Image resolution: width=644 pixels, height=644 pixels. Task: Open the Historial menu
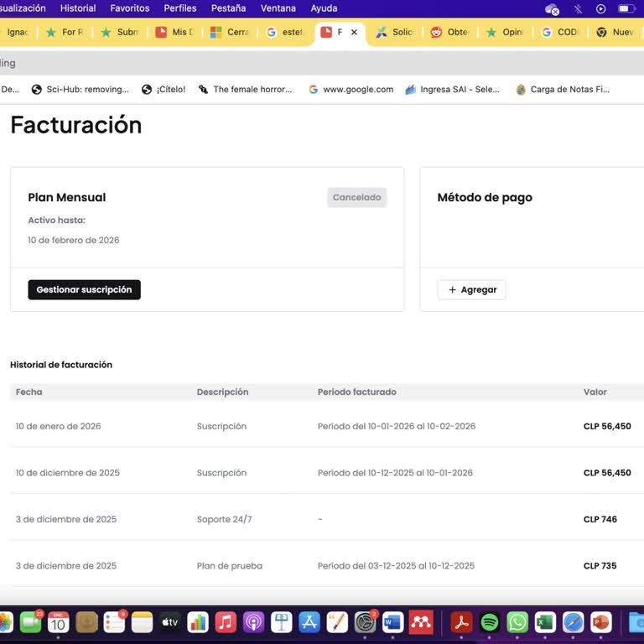78,8
